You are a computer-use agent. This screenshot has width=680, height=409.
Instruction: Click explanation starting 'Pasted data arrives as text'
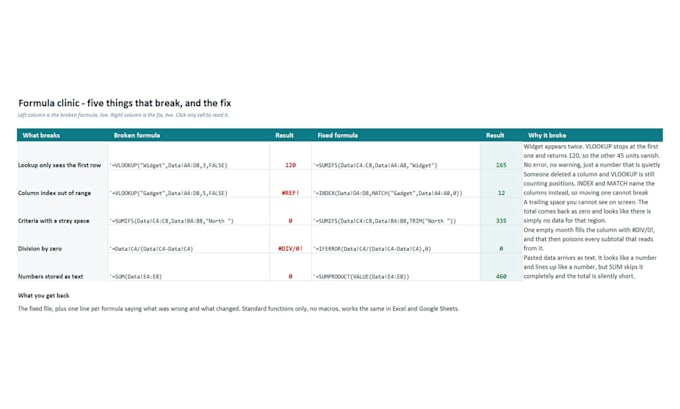590,267
